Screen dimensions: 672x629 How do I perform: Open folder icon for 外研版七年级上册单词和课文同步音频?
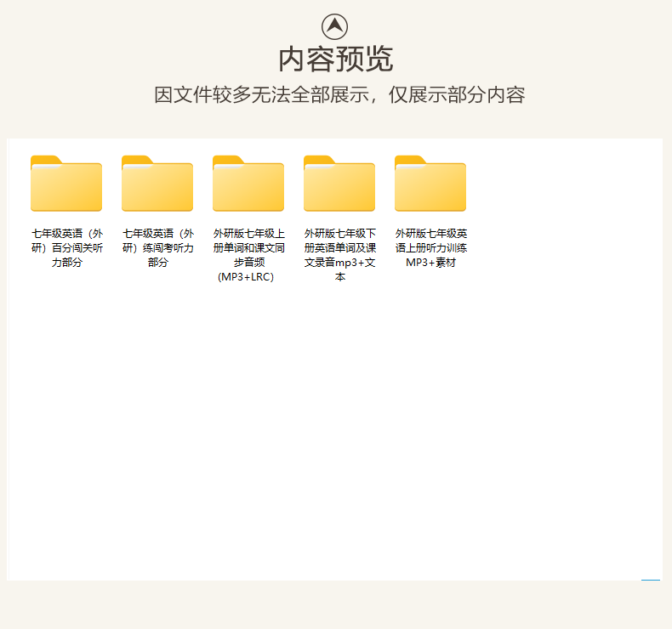coord(248,184)
